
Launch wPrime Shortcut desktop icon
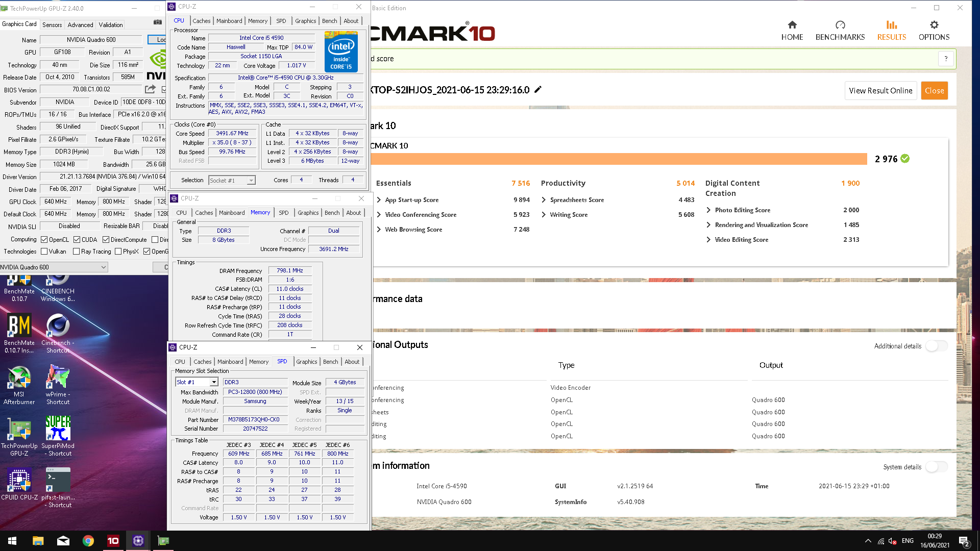point(58,385)
